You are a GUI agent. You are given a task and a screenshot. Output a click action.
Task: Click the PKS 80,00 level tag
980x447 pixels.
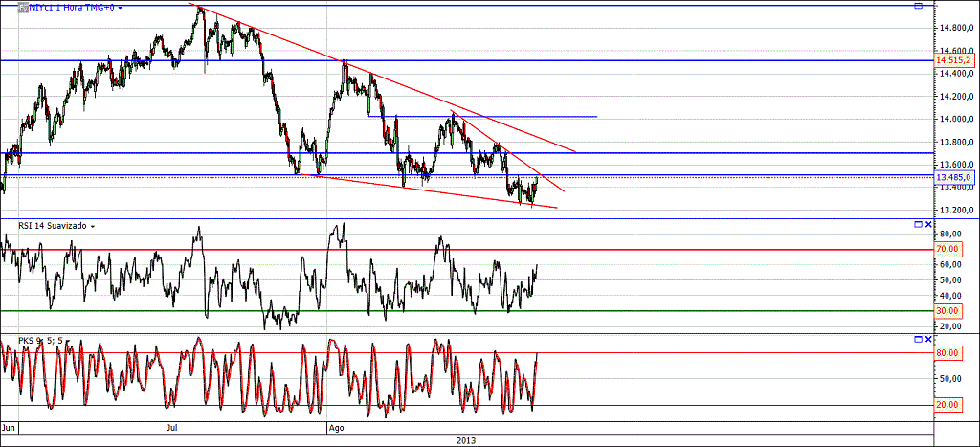[x=947, y=352]
